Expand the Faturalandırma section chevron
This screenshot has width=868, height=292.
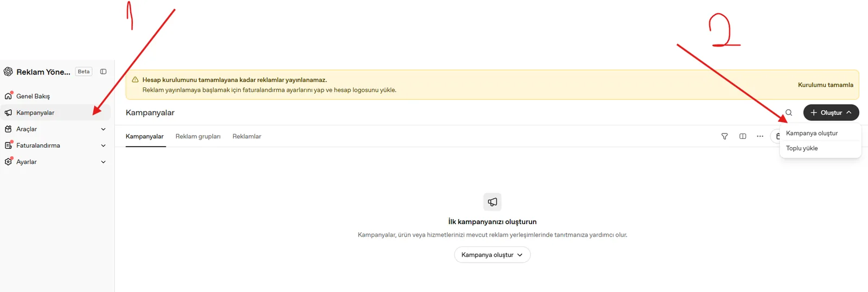coord(103,145)
